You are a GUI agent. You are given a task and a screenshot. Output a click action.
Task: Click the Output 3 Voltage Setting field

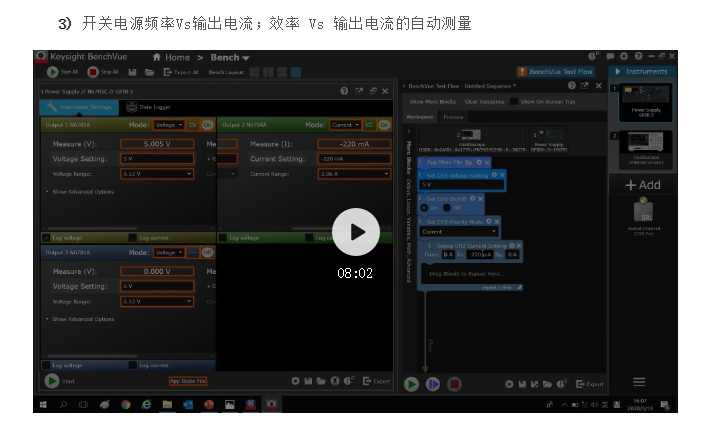coord(157,286)
